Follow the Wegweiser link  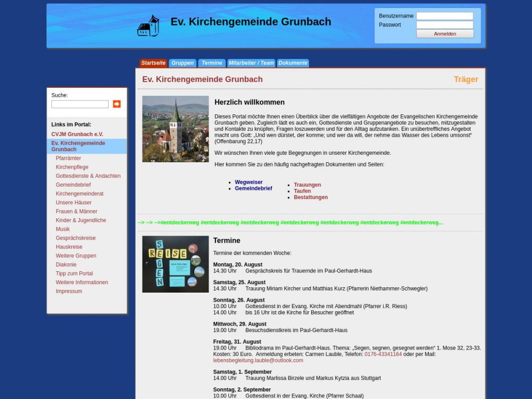point(248,182)
